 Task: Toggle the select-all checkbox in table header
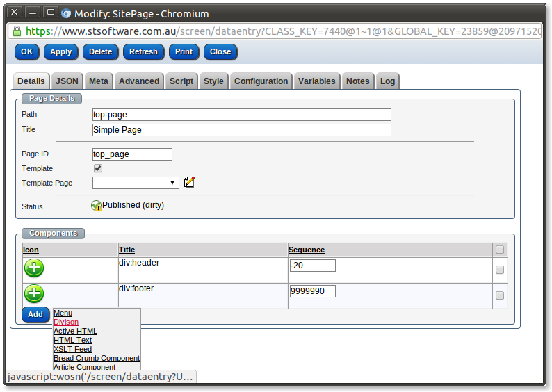coord(499,250)
